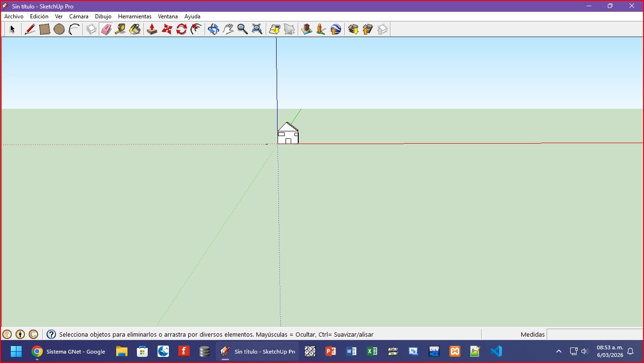This screenshot has height=363, width=644.
Task: Click the Zoom Extents icon
Action: click(257, 29)
